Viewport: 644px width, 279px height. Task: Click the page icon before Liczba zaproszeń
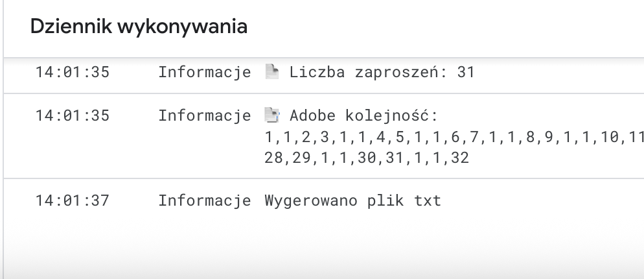coord(272,71)
